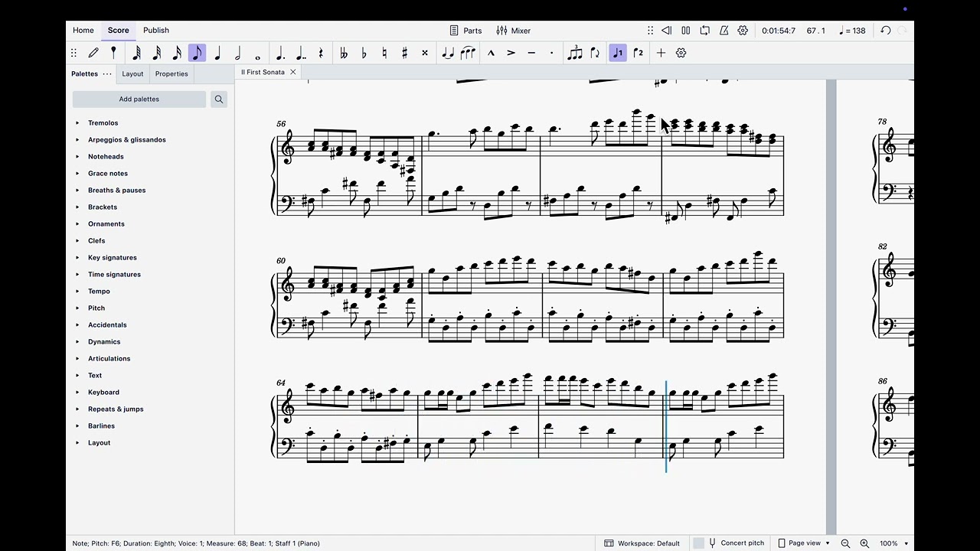Zoom out the score
Viewport: 980px width, 551px height.
[845, 543]
